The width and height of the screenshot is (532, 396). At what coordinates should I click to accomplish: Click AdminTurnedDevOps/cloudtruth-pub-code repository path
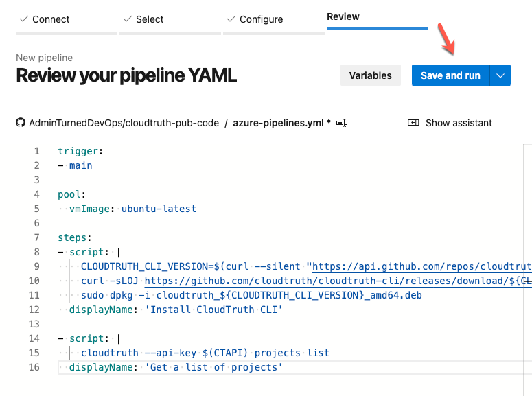tap(124, 123)
